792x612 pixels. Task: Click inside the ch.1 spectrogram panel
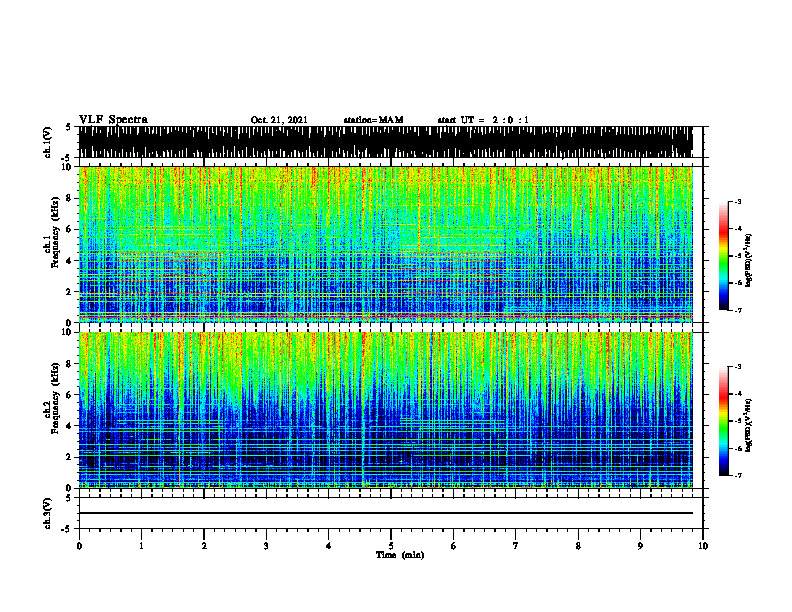[x=385, y=244]
